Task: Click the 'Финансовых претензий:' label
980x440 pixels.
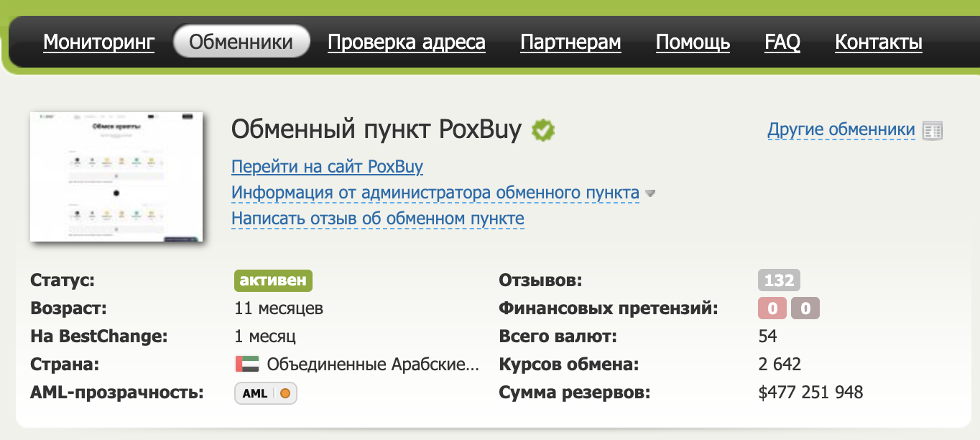Action: [x=609, y=309]
